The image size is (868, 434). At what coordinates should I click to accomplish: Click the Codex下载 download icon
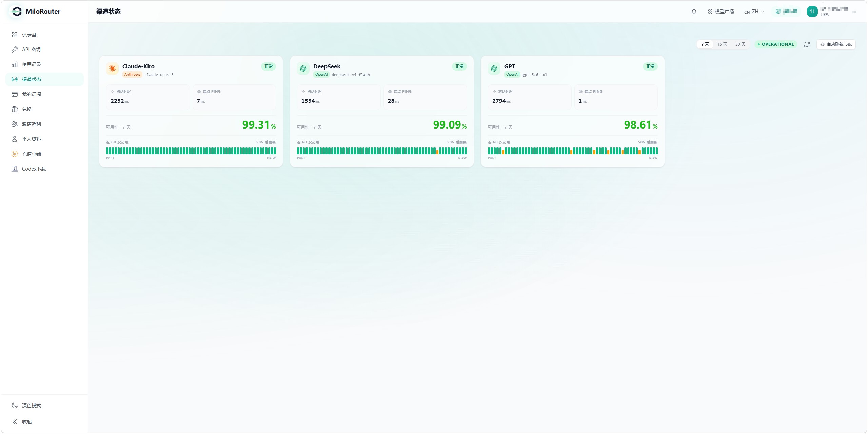click(x=15, y=169)
